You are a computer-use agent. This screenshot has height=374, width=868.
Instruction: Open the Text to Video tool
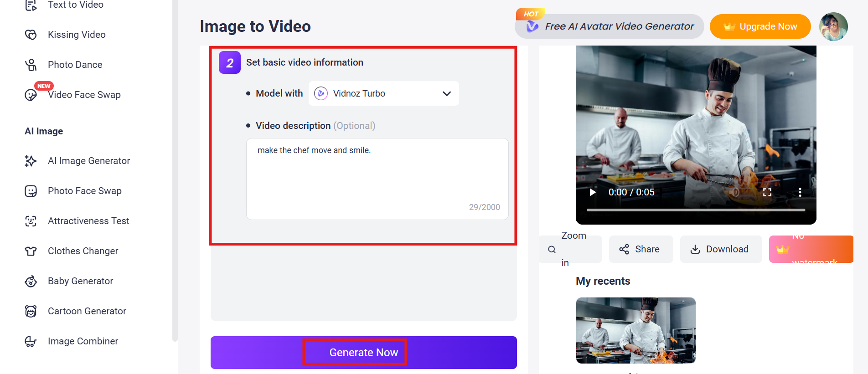point(76,5)
